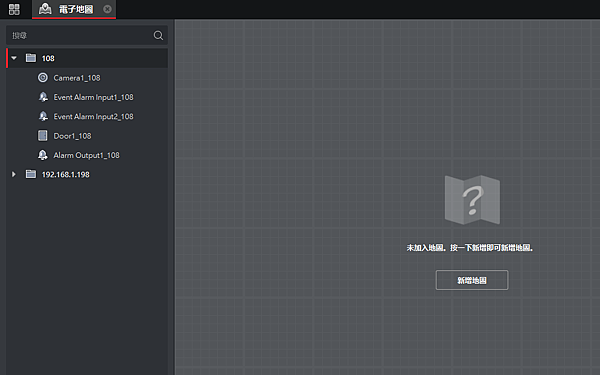Click the map icon on the 電子地圖 tab

(x=45, y=9)
